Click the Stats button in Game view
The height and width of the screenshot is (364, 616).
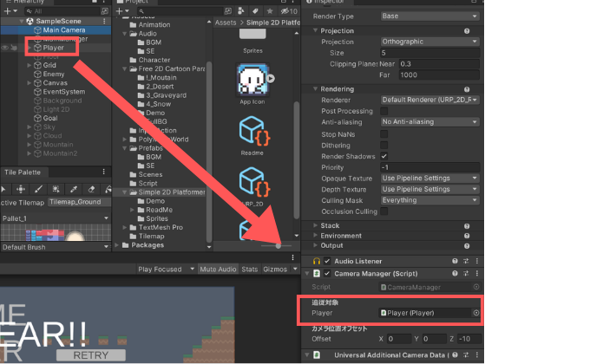(x=249, y=270)
